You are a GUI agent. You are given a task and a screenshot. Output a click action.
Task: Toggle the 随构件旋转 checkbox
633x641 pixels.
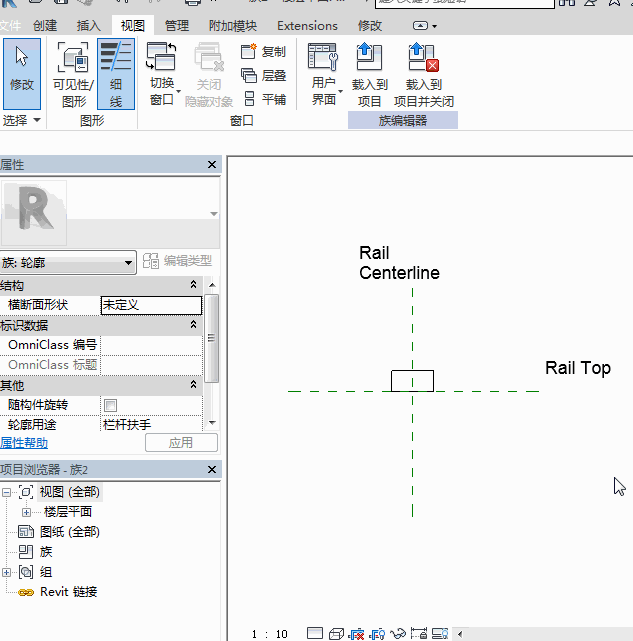click(110, 405)
